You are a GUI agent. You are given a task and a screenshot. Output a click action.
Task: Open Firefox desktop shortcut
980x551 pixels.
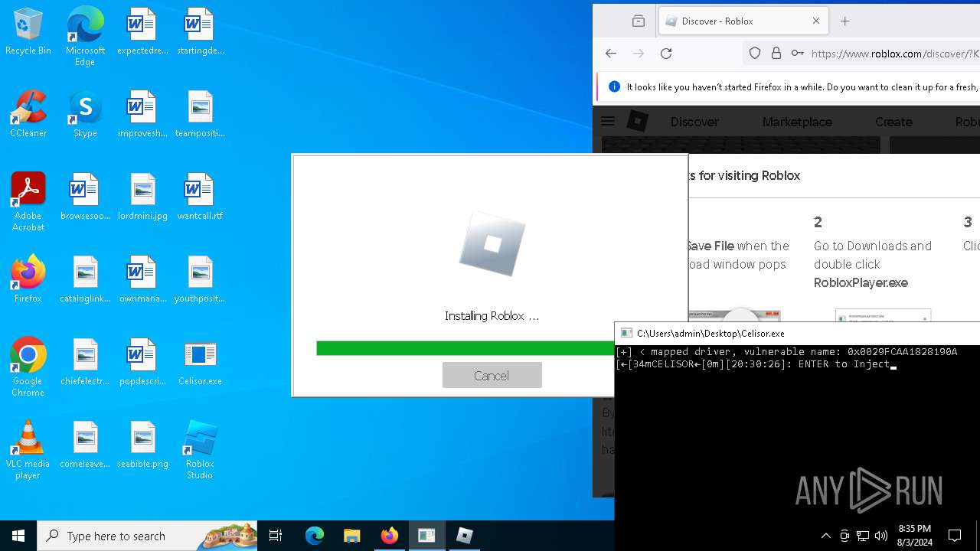coord(28,280)
